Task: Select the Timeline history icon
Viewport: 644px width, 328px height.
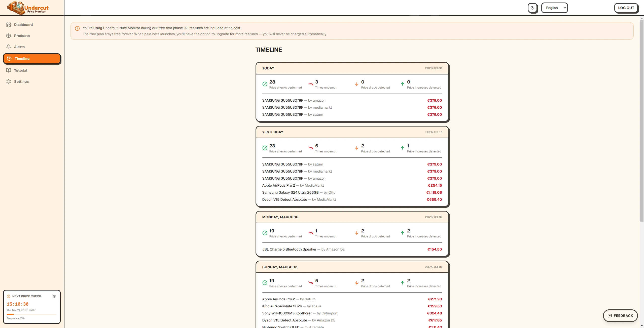Action: (x=9, y=58)
